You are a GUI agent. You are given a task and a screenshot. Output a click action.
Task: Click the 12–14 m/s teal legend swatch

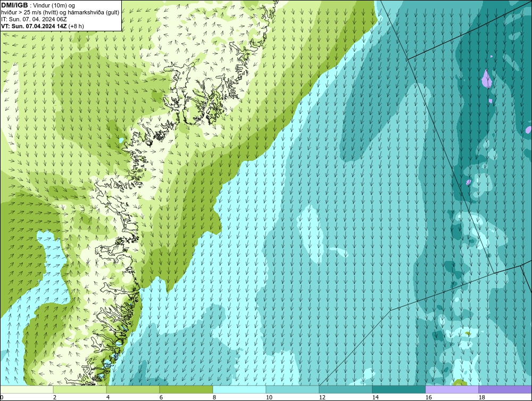(x=346, y=389)
